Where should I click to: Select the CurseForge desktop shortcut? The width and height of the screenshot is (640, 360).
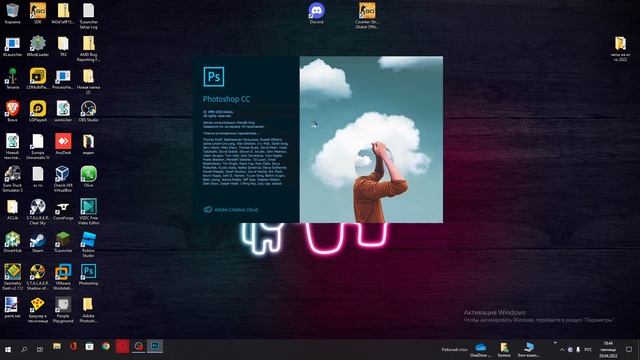pyautogui.click(x=63, y=209)
